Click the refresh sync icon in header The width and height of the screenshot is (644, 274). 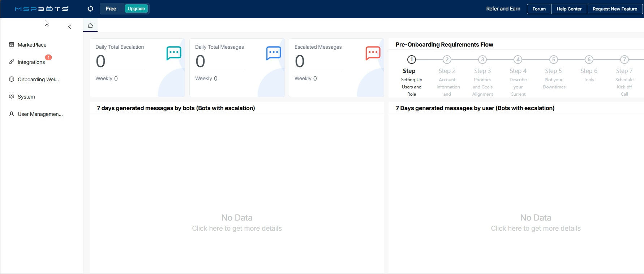[90, 9]
